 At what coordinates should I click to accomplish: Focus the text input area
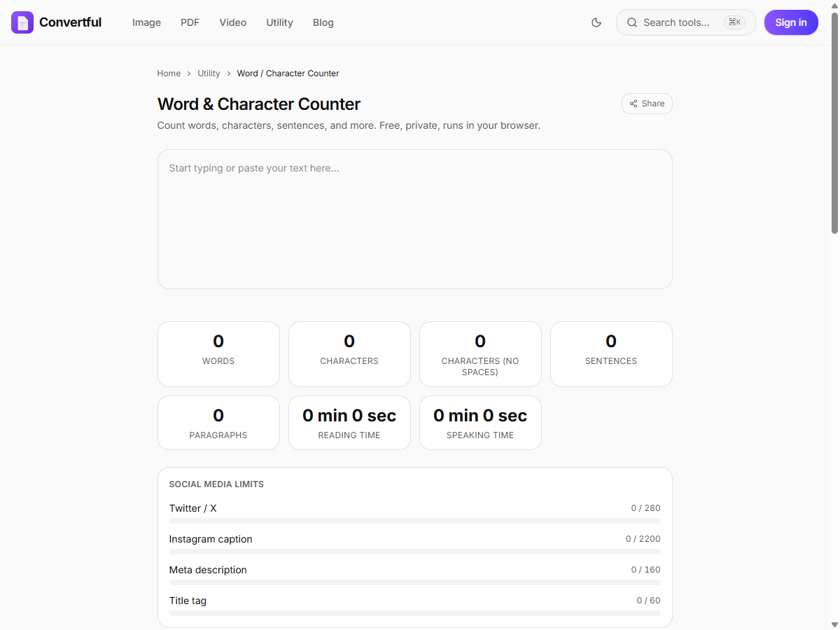pos(415,219)
